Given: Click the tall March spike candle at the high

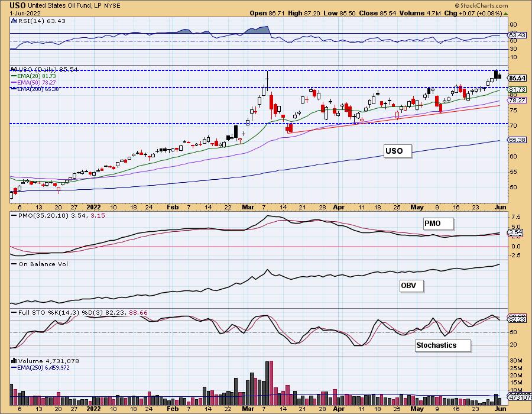Looking at the screenshot, I should point(267,81).
